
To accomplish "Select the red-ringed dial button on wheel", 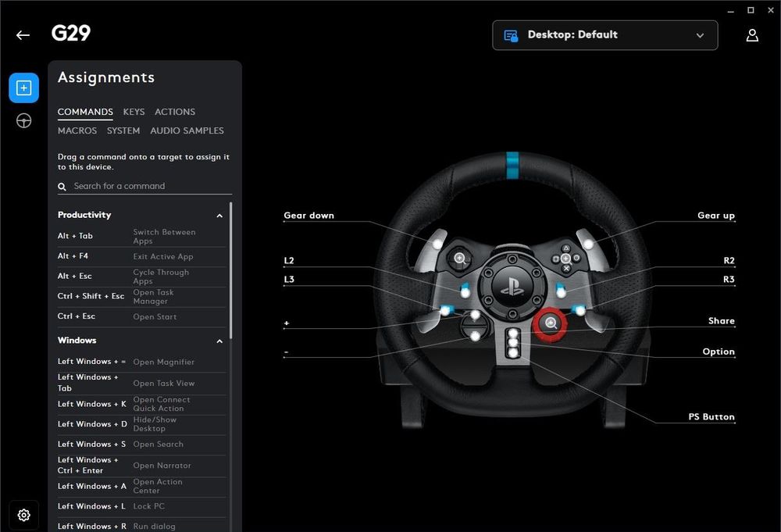I will pos(551,323).
